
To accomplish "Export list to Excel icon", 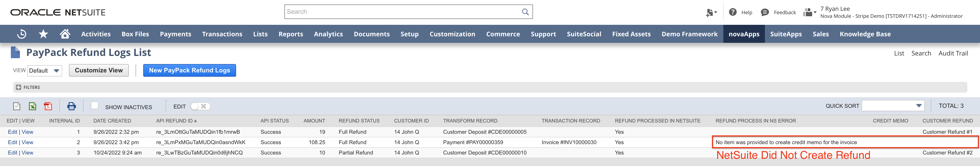I will coord(32,106).
